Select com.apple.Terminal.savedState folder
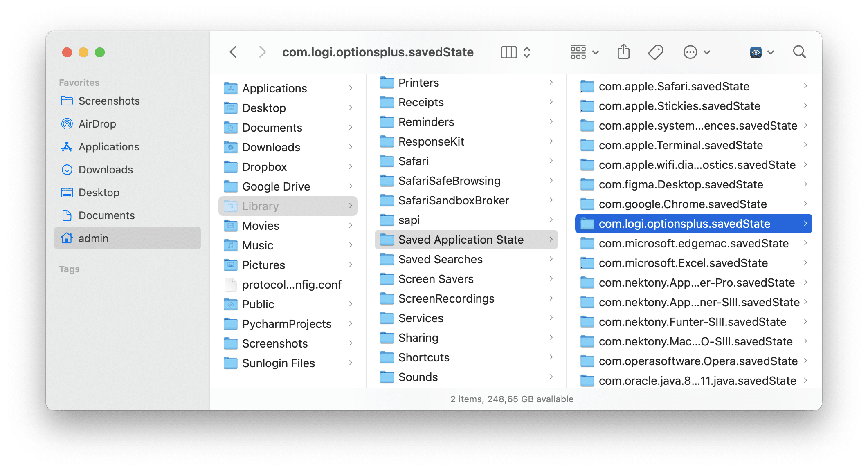The height and width of the screenshot is (471, 868). (694, 145)
